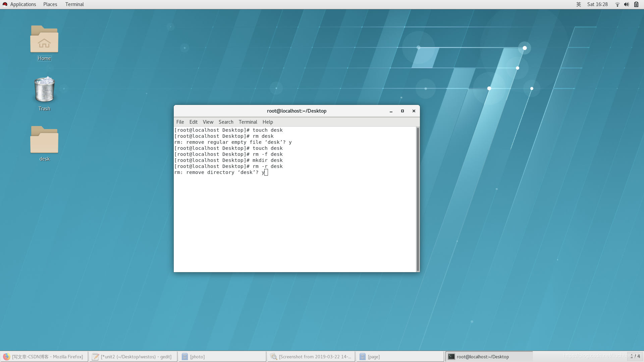Open the Places menu in top bar
Image resolution: width=644 pixels, height=362 pixels.
(50, 4)
